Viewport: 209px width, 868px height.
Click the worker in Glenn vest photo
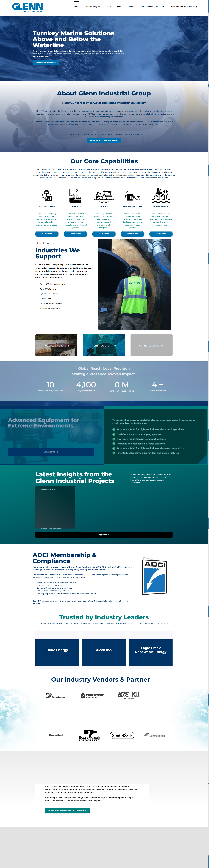coord(135,284)
